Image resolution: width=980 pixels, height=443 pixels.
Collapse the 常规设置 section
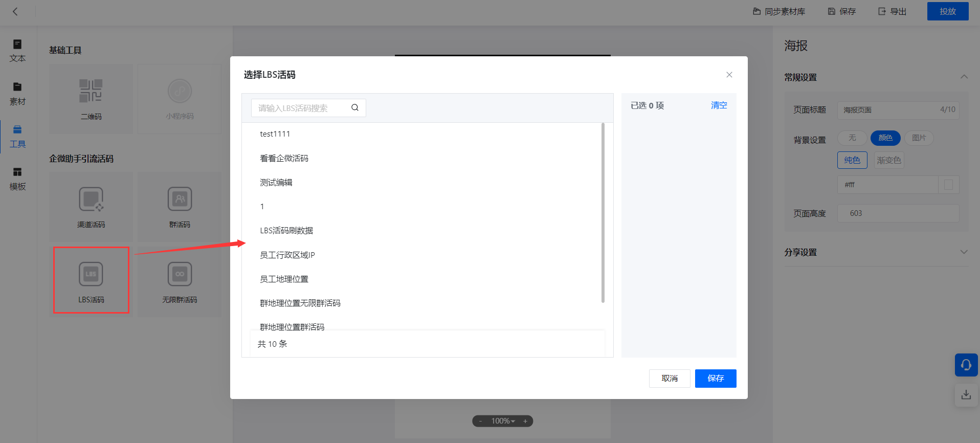click(964, 77)
